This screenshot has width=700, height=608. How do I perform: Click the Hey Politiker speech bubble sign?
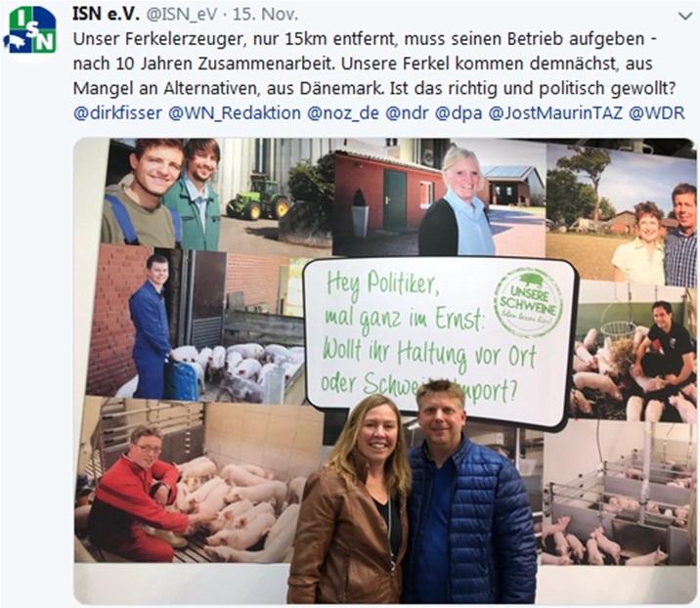[440, 337]
